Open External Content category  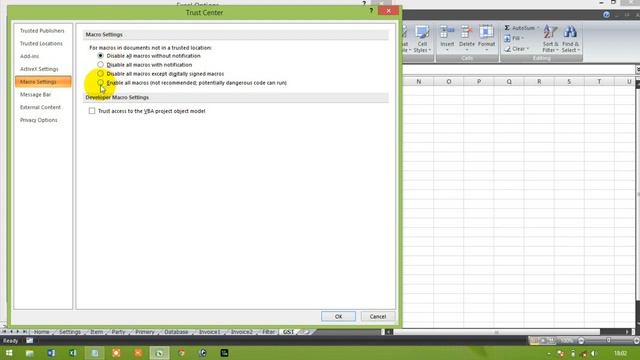point(40,107)
